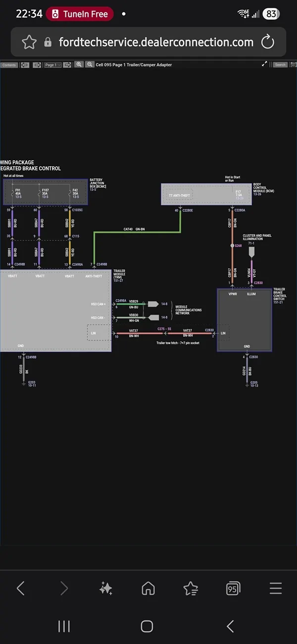The width and height of the screenshot is (297, 644).
Task: Navigate forward in the browser
Action: [x=64, y=589]
